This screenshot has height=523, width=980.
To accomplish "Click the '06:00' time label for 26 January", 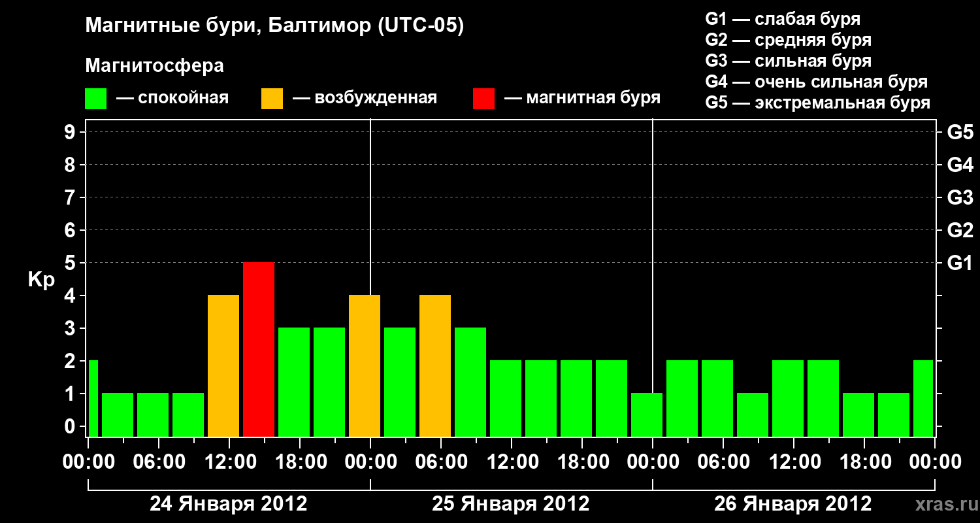I will tap(723, 462).
